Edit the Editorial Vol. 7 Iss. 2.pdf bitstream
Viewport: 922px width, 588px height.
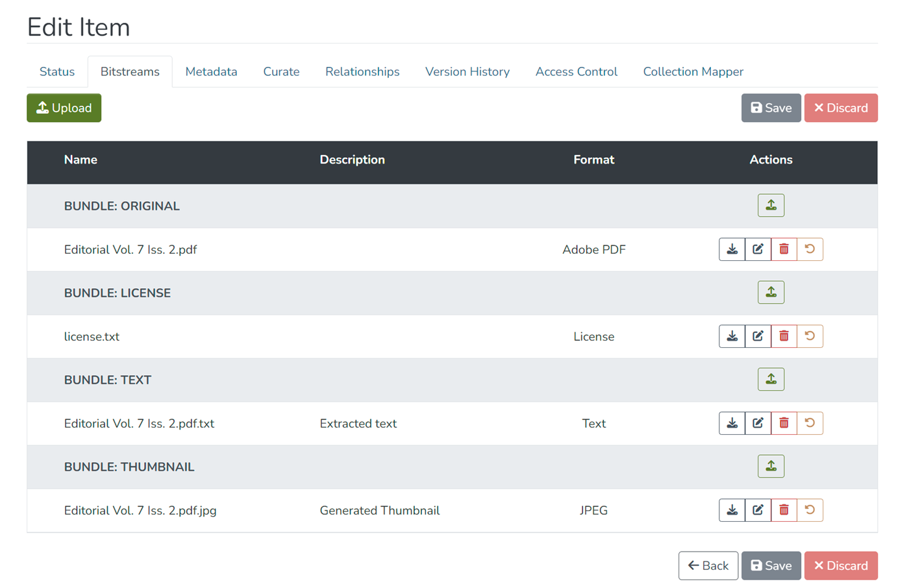(x=758, y=249)
